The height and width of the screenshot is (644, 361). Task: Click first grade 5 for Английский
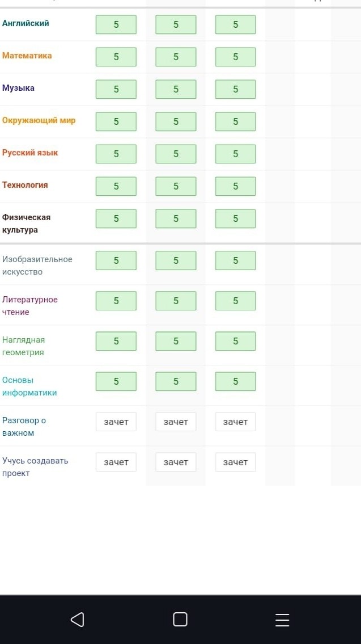[116, 24]
